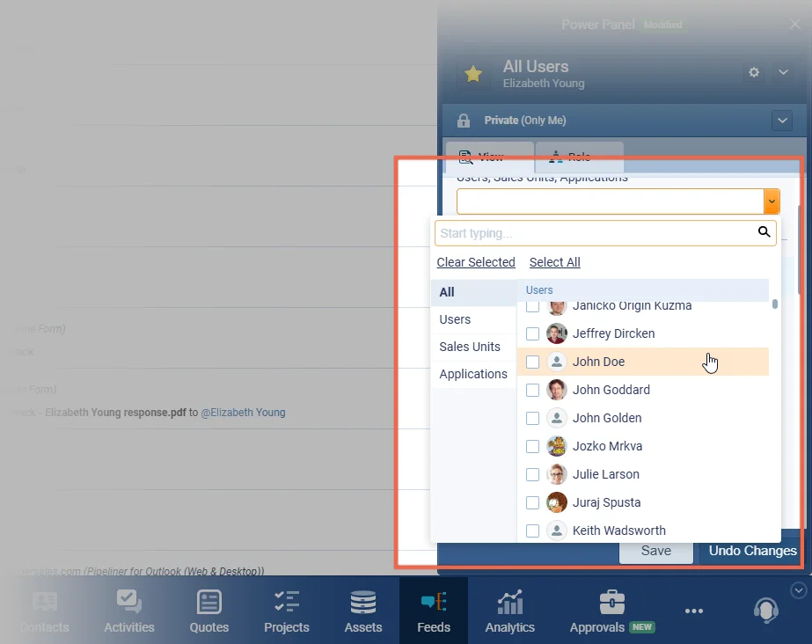Click the yellow star favorite icon
812x644 pixels.
472,74
